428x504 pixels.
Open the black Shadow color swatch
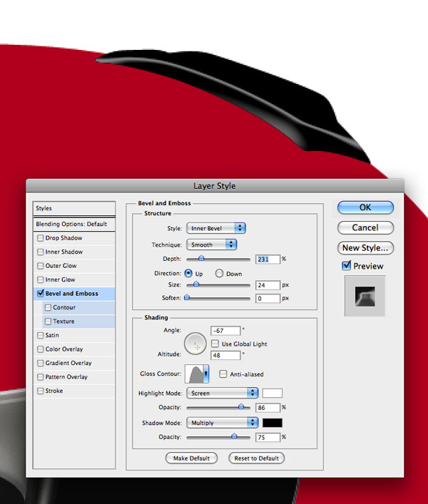tap(272, 423)
